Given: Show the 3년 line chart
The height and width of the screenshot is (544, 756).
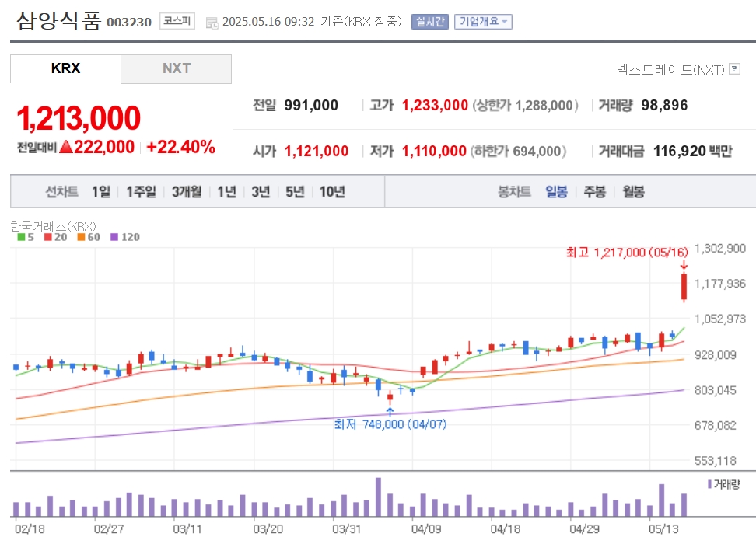Looking at the screenshot, I should click(261, 192).
